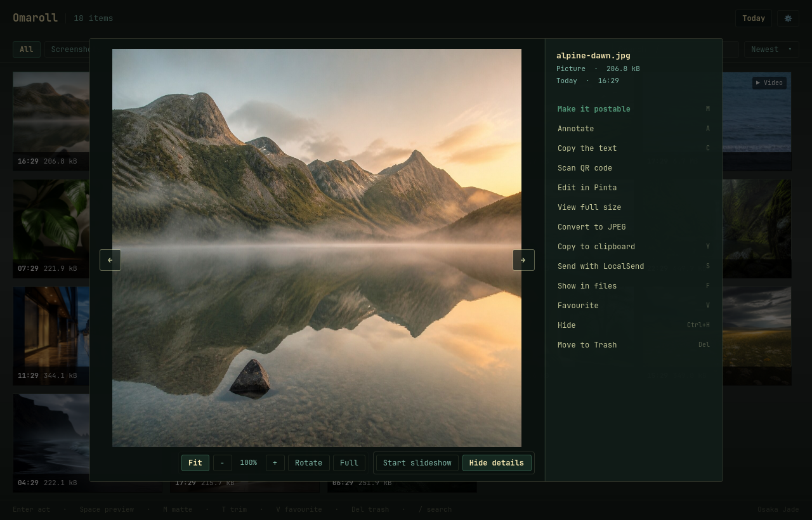Choose Make it postable

pos(634,109)
